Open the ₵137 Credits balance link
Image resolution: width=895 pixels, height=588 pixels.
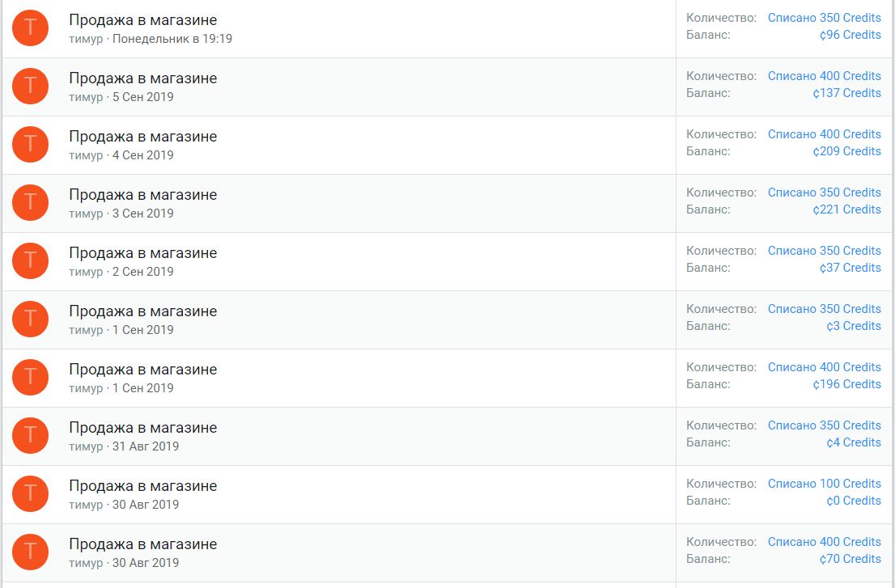click(846, 93)
